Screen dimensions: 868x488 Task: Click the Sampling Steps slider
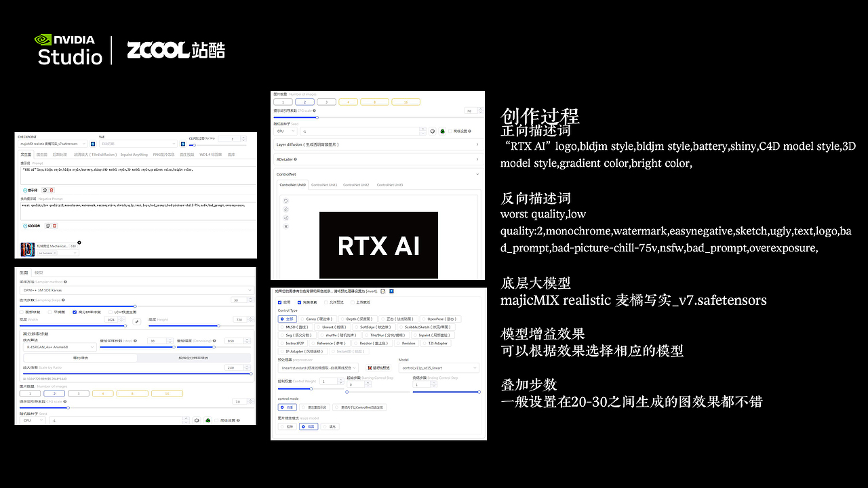pyautogui.click(x=136, y=306)
